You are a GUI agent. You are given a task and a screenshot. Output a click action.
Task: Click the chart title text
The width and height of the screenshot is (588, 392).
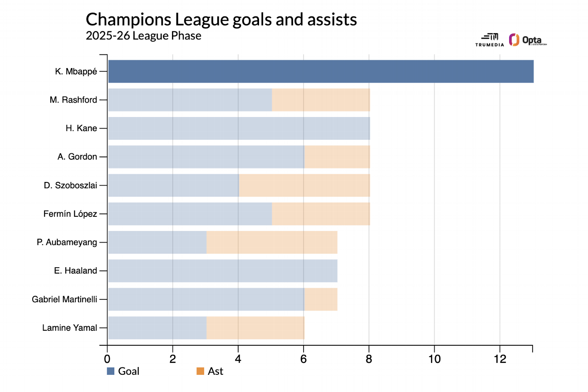221,20
